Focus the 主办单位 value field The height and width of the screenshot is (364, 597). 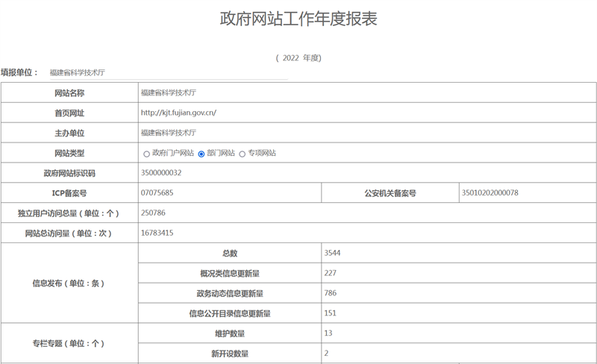tap(168, 134)
